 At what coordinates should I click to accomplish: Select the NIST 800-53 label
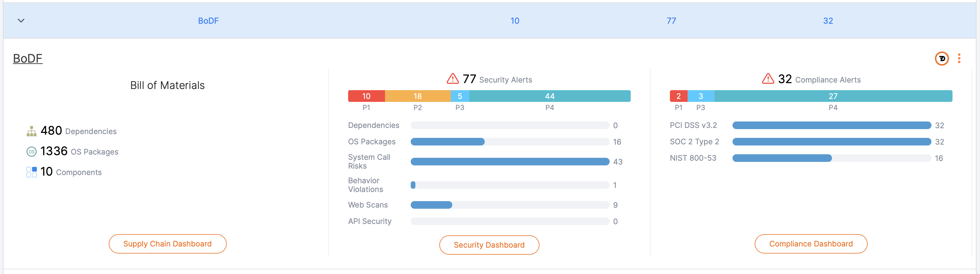pos(693,158)
